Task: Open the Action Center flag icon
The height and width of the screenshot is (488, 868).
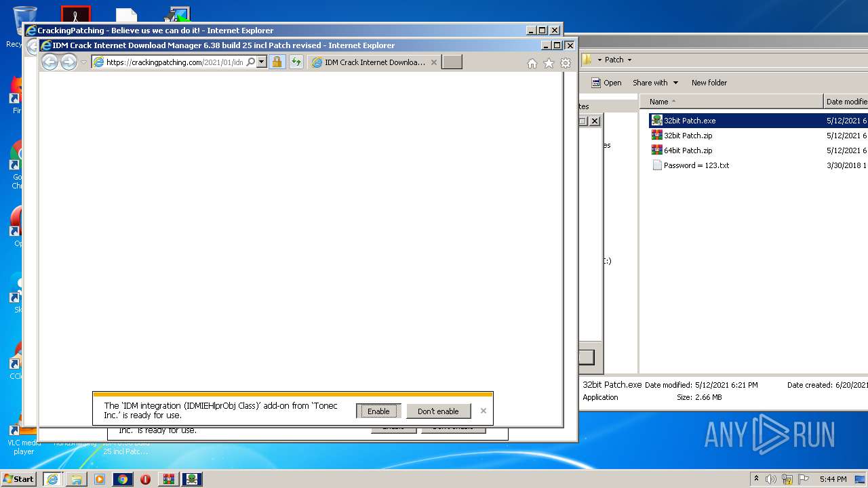Action: click(804, 479)
